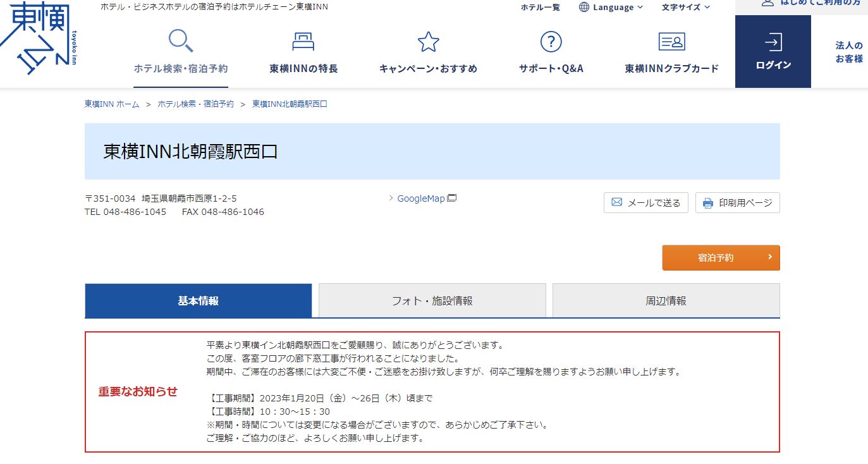Switch to the フォト・施設情報 tab
The image size is (868, 464).
[432, 300]
